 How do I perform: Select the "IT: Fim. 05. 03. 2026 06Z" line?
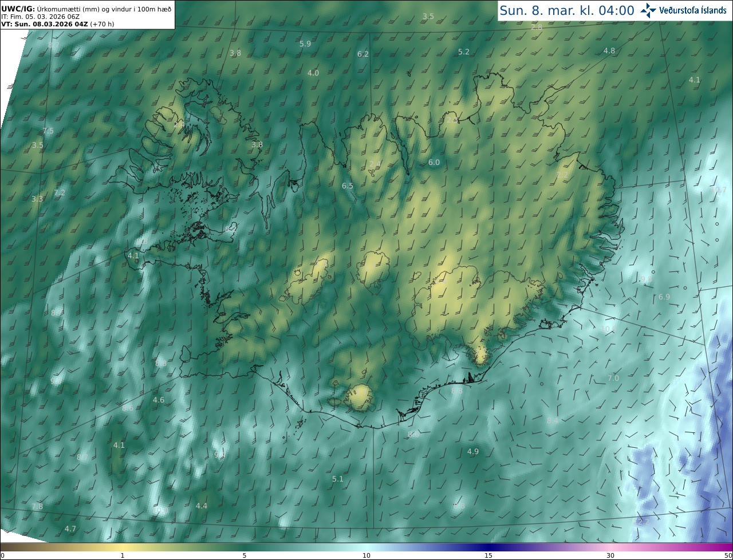coord(40,17)
